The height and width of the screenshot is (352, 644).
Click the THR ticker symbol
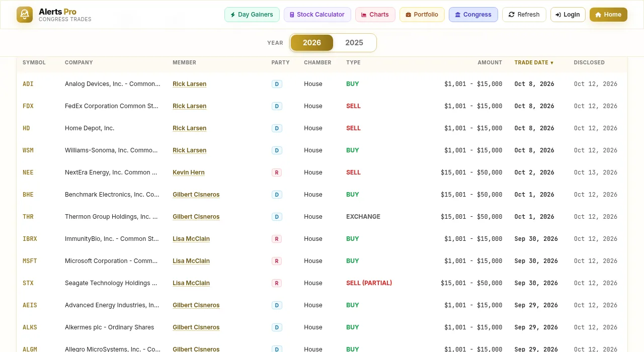point(28,217)
